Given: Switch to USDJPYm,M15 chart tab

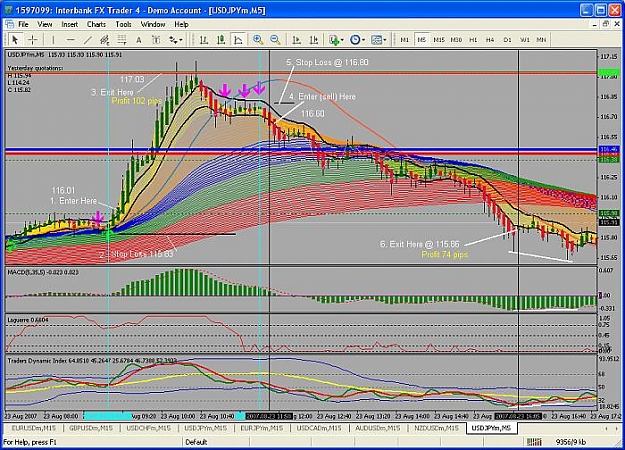Looking at the screenshot, I should click(x=205, y=428).
